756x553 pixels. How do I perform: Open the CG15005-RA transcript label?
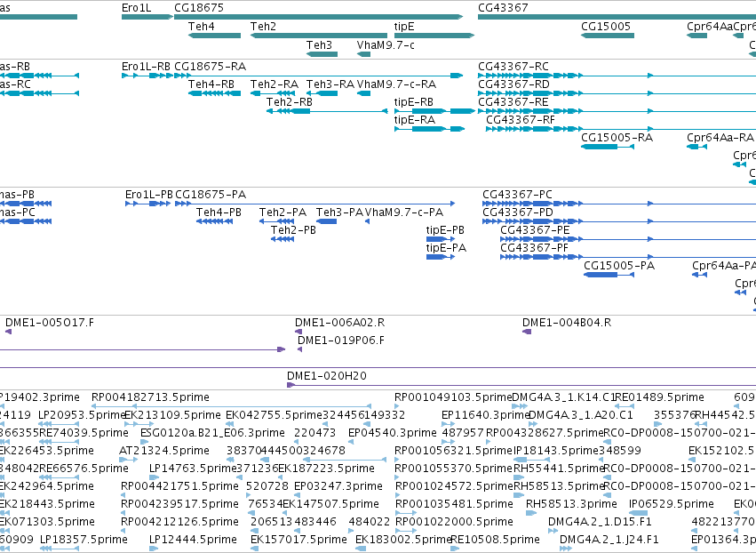click(617, 138)
